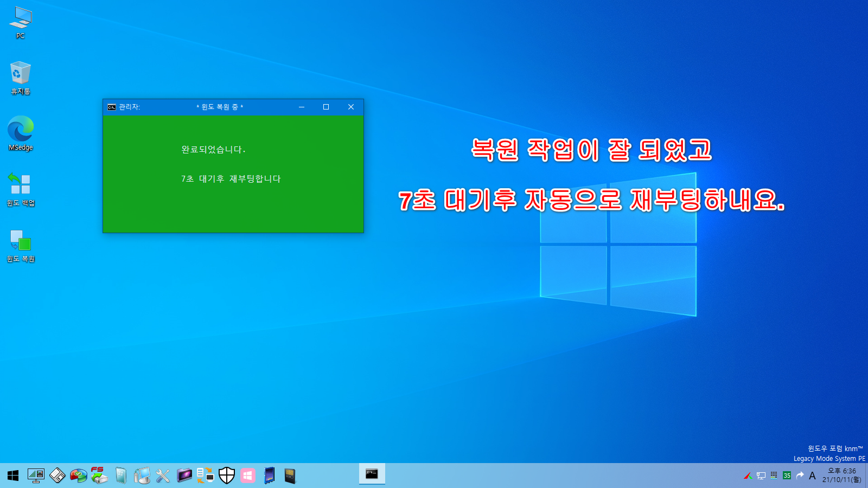Click the dotted grid meter tray icon
The image size is (868, 488).
tap(774, 475)
